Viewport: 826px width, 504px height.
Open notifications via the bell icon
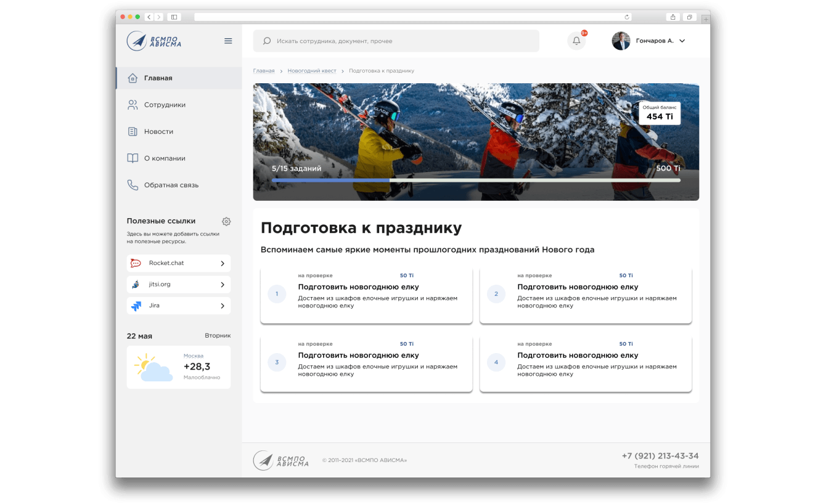coord(576,41)
